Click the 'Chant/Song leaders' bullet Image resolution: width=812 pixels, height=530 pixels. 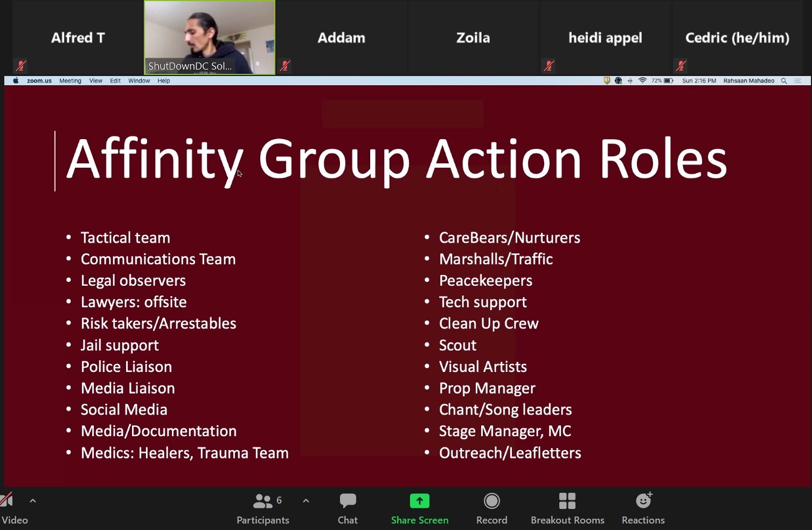coord(505,410)
